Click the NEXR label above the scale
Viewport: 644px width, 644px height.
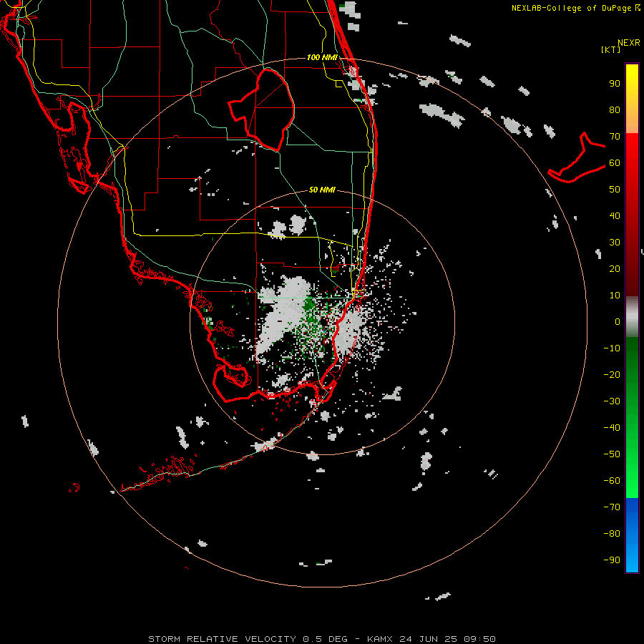click(x=628, y=43)
